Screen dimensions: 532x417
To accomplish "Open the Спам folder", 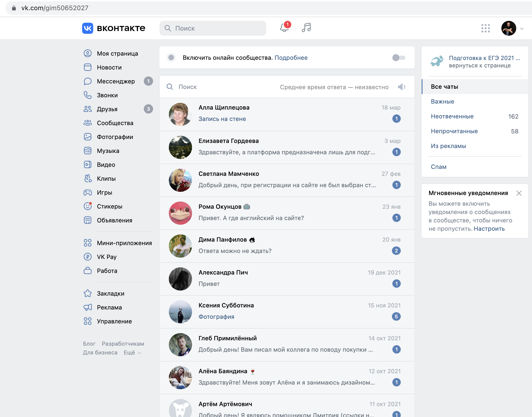I will click(x=475, y=167).
